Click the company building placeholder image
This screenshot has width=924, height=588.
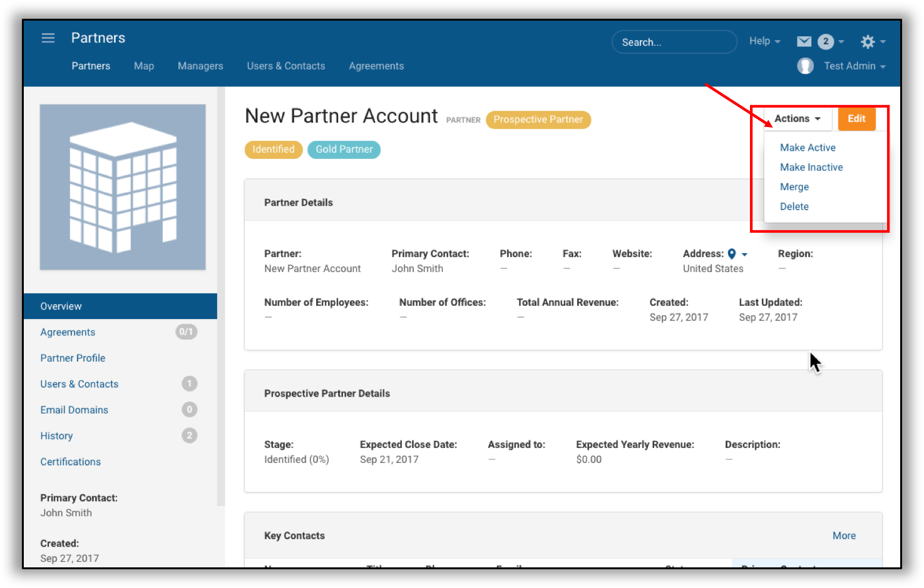click(122, 186)
